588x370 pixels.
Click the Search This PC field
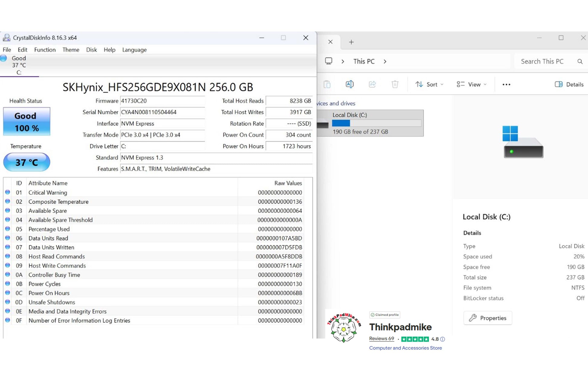pos(542,61)
